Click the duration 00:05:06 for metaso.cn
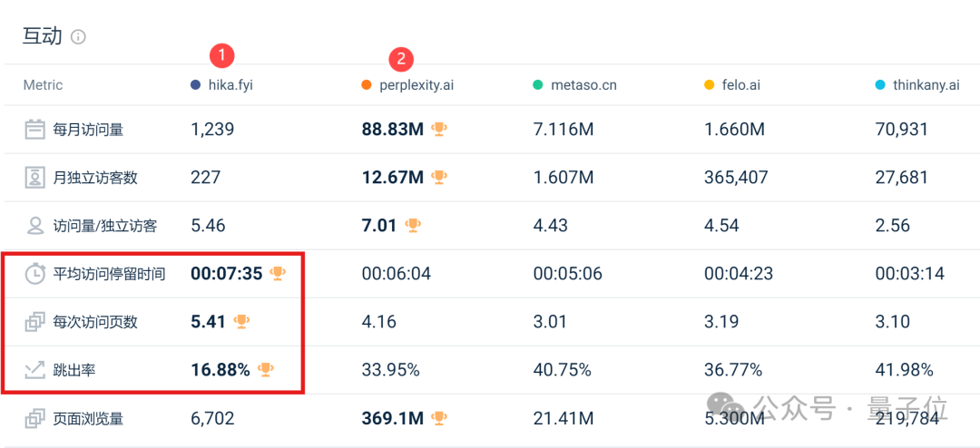The image size is (980, 448). pyautogui.click(x=567, y=274)
